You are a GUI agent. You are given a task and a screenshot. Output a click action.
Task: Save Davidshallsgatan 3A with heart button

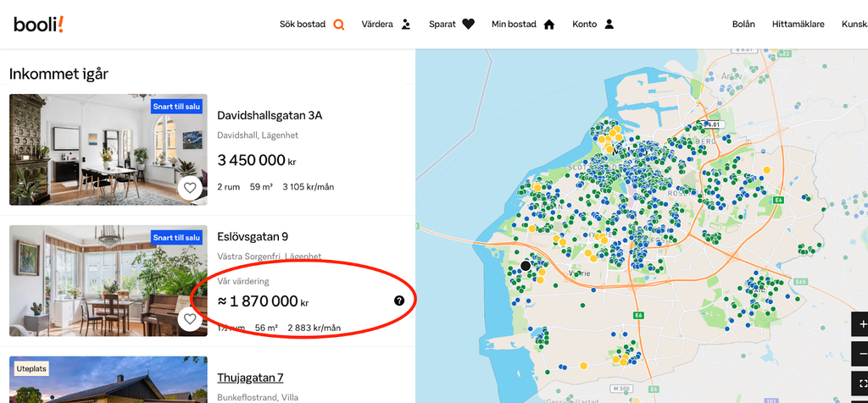[190, 188]
